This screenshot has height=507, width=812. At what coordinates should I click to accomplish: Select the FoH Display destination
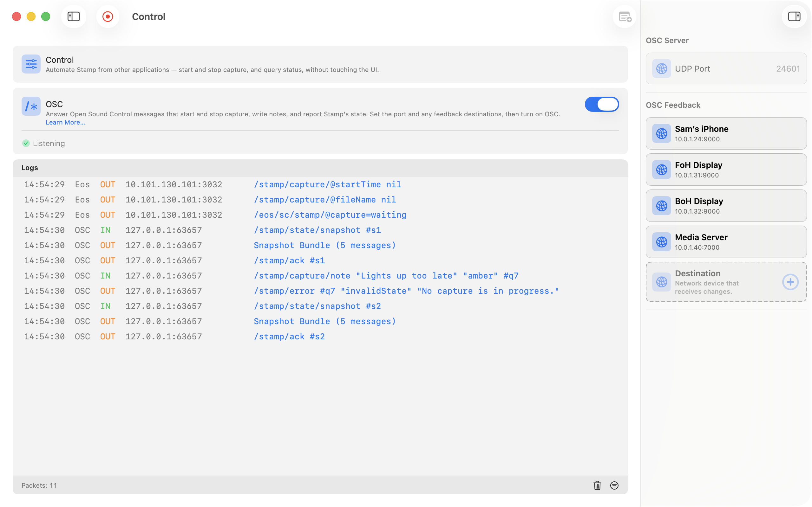726,170
